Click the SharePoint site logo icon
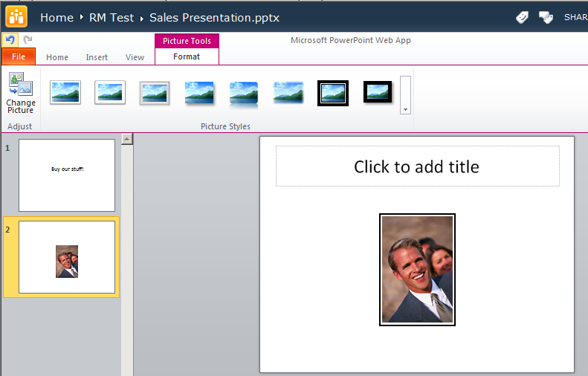This screenshot has height=376, width=588. pyautogui.click(x=16, y=17)
